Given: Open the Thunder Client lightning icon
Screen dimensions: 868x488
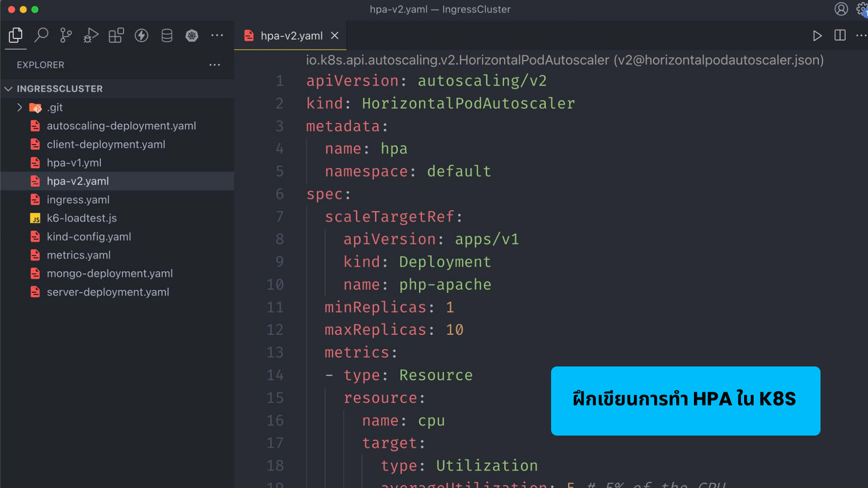Looking at the screenshot, I should click(x=142, y=35).
